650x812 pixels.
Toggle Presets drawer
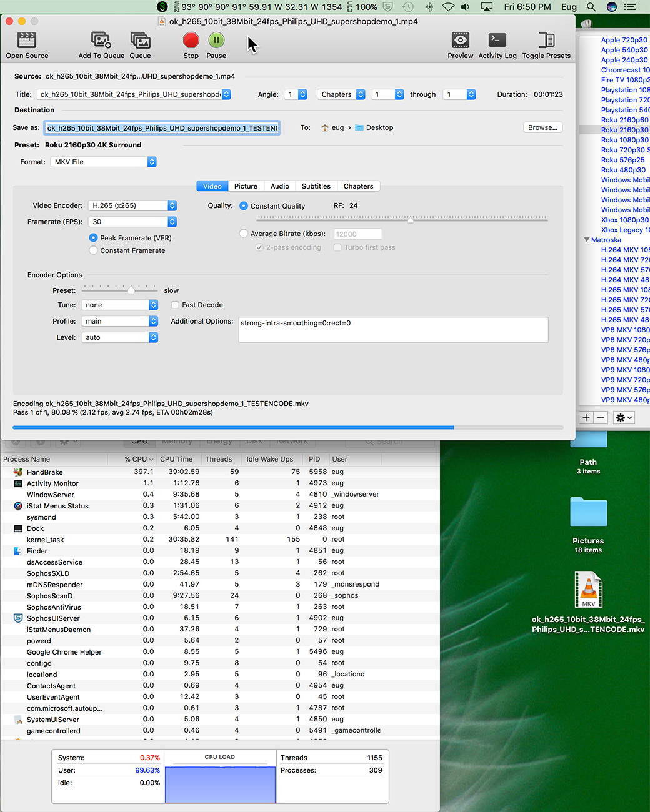click(x=546, y=40)
